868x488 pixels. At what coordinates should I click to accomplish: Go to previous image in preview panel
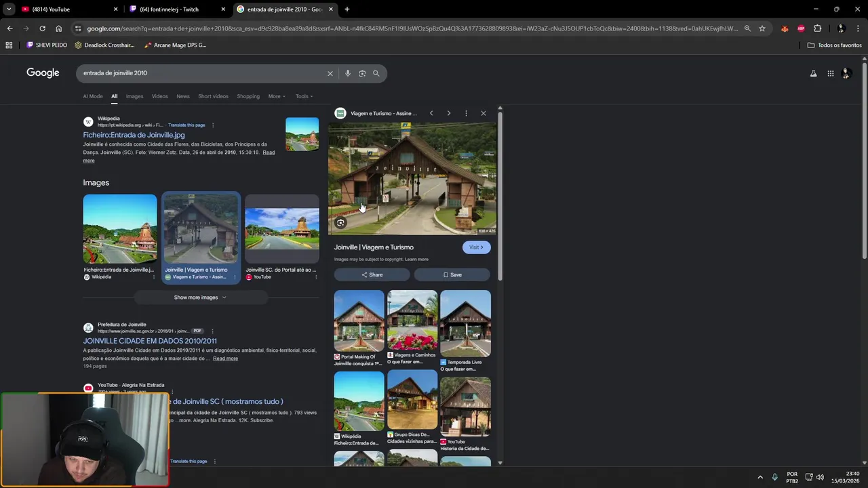click(x=431, y=113)
